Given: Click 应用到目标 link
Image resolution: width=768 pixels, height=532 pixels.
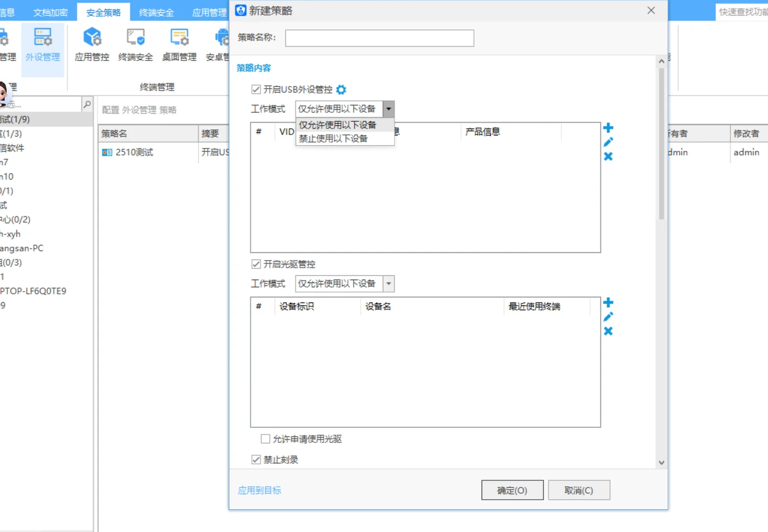Looking at the screenshot, I should coord(259,490).
